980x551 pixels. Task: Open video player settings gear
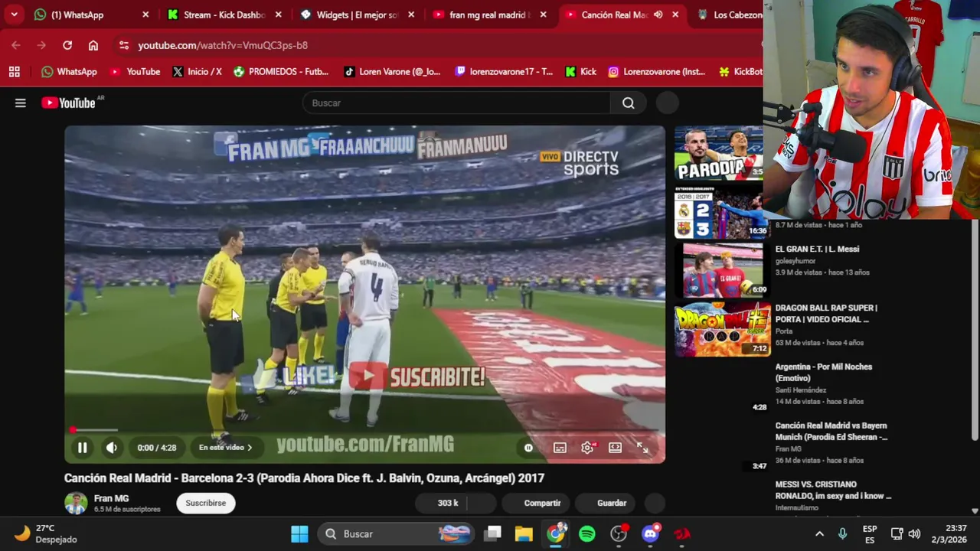click(x=587, y=448)
